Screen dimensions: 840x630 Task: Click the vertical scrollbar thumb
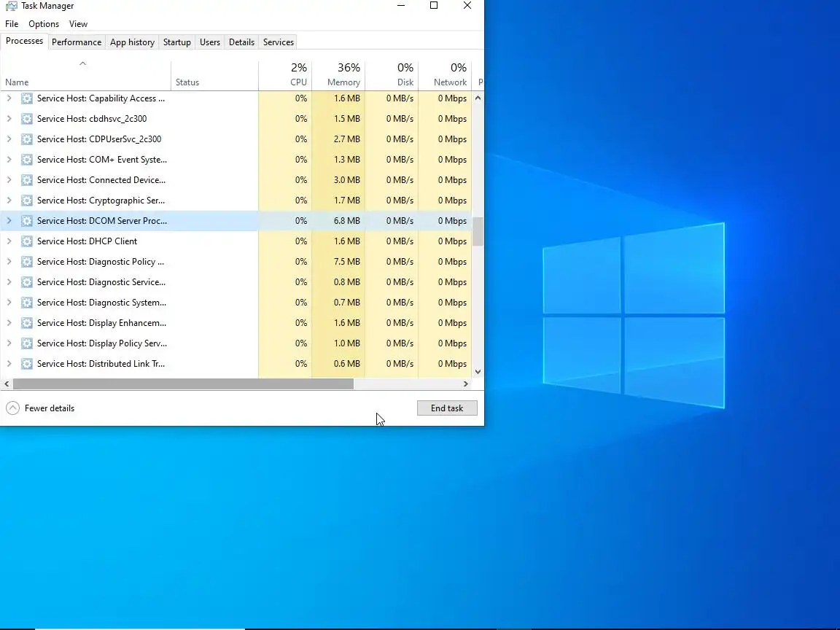pos(478,231)
